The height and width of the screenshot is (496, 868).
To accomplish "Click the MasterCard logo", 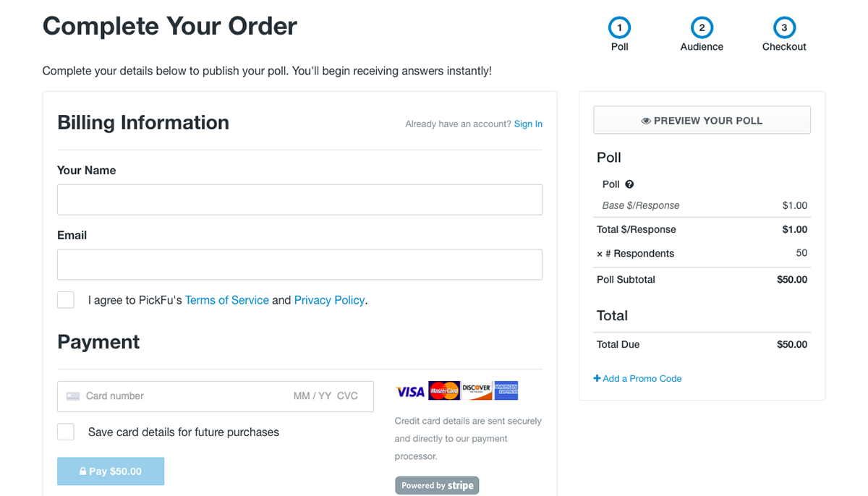I will click(444, 391).
